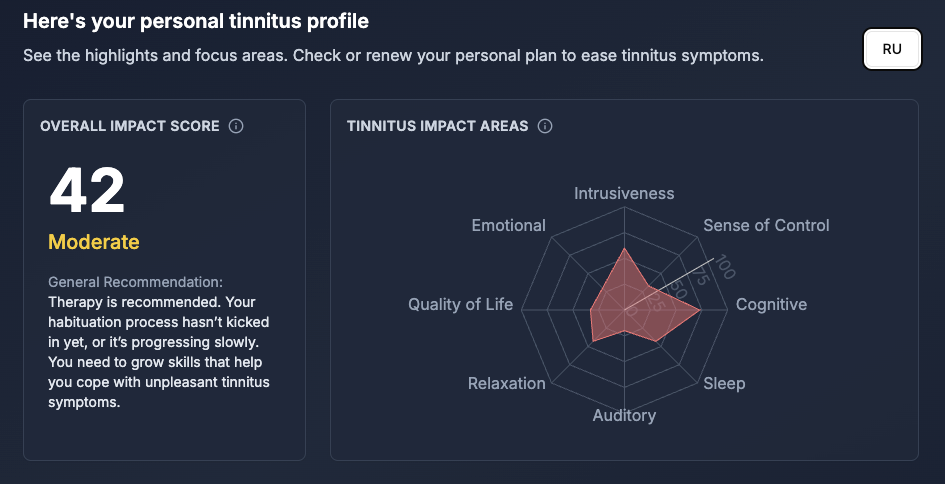Switch language with the RU button
This screenshot has width=945, height=484.
click(x=892, y=49)
